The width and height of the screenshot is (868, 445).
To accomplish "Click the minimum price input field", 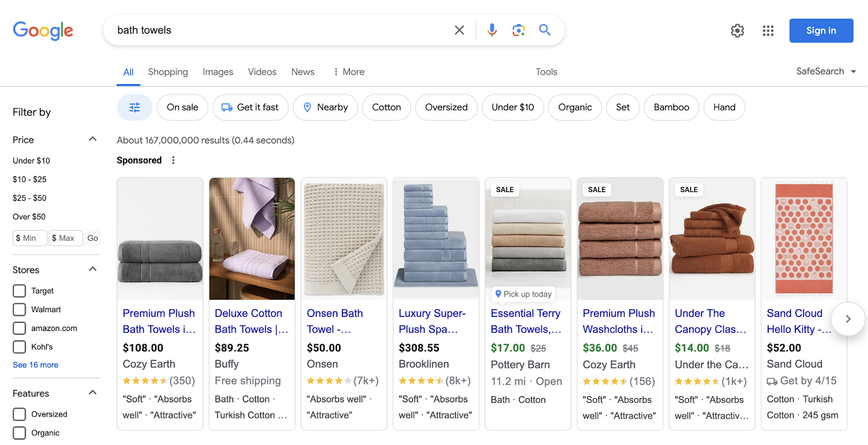I will click(30, 238).
